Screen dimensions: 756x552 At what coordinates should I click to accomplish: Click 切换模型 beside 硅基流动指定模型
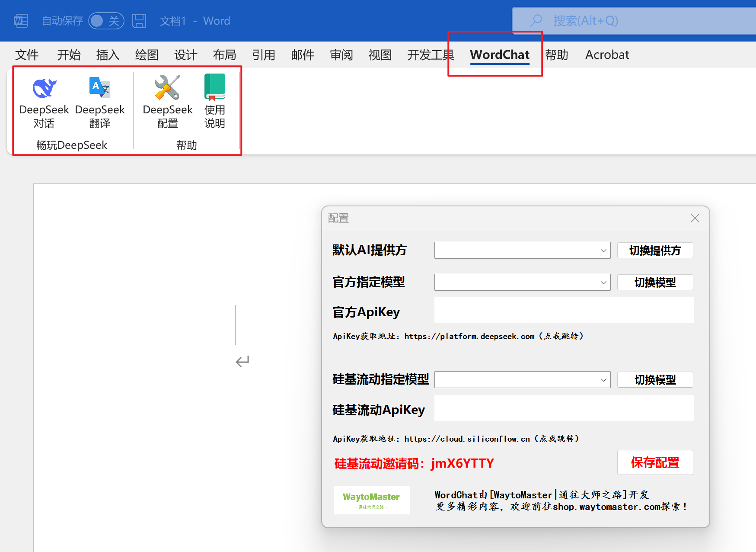coord(655,380)
